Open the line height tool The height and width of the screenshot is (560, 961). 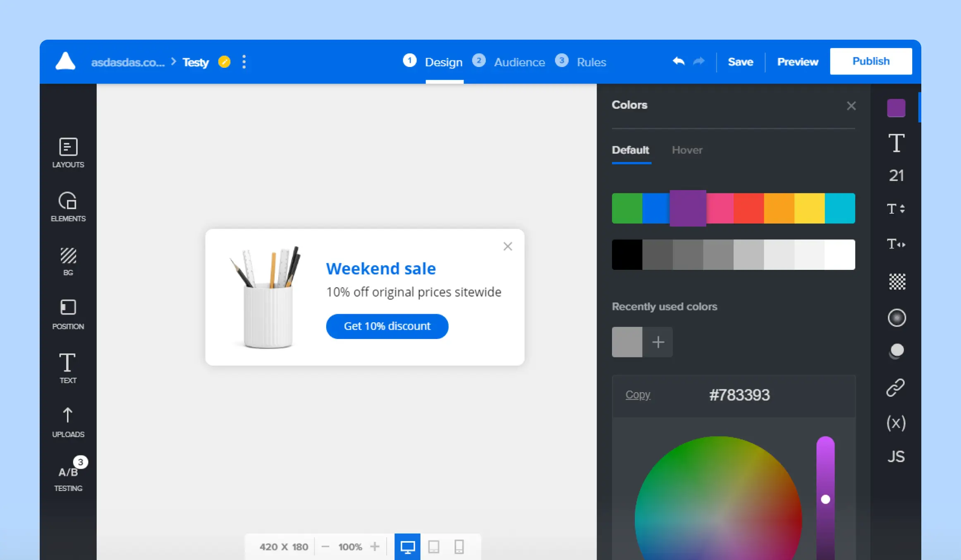pyautogui.click(x=896, y=209)
